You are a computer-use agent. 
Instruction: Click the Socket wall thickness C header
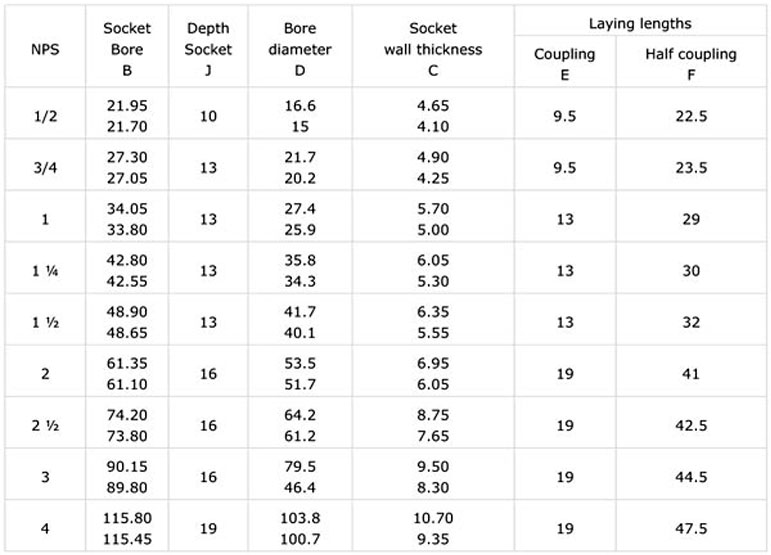point(433,49)
